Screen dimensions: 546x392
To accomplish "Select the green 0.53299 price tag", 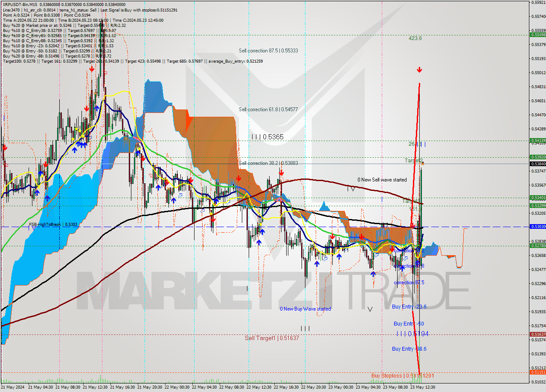I will tap(537, 205).
